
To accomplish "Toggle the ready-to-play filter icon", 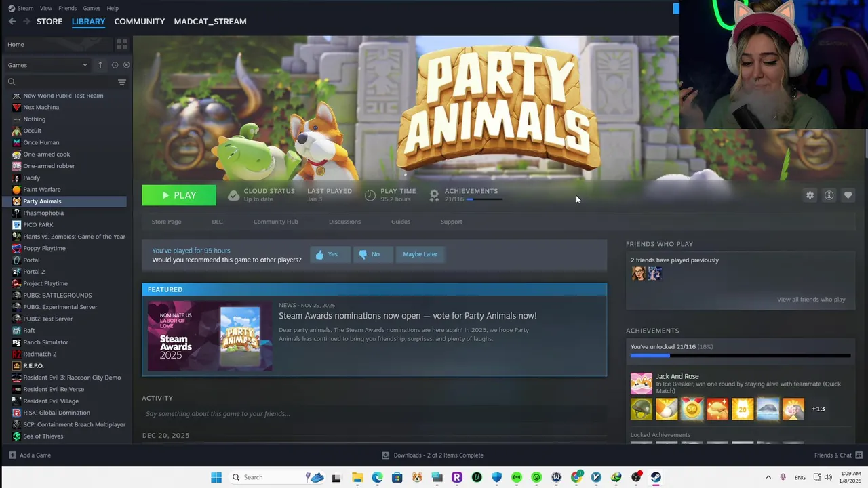I will click(x=126, y=65).
